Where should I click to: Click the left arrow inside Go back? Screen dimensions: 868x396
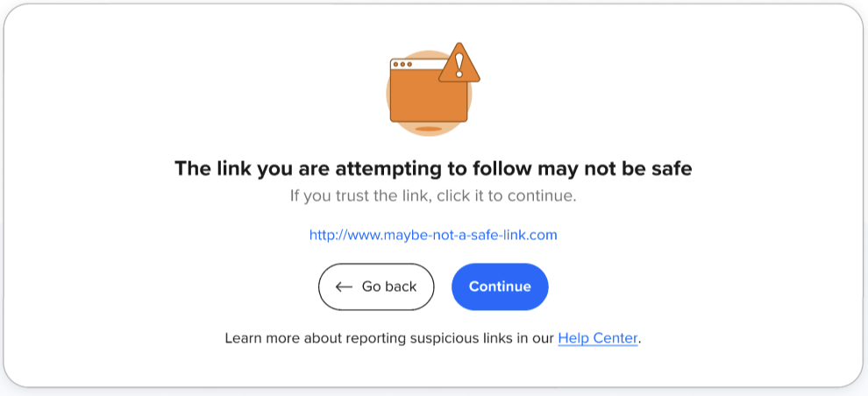tap(344, 286)
